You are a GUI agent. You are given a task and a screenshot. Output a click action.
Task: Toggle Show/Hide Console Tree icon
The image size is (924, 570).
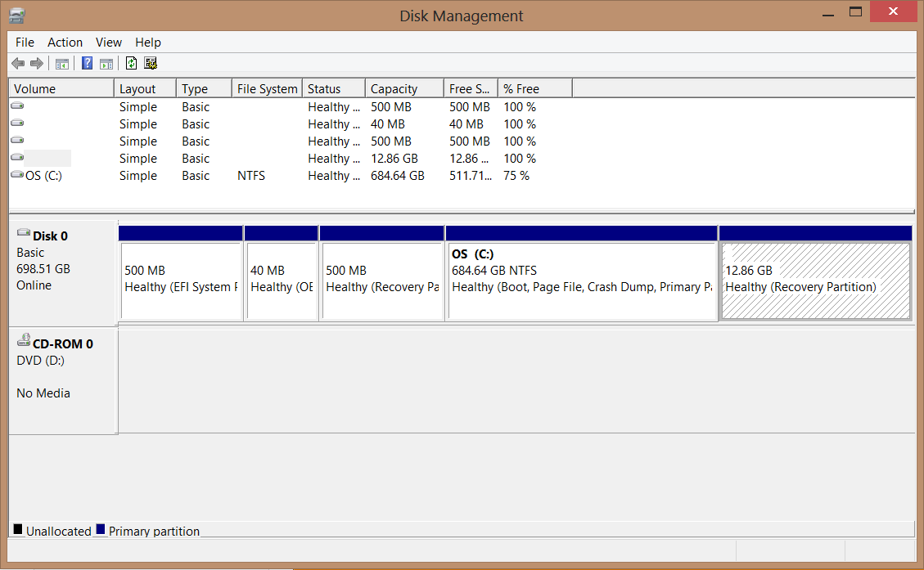click(62, 64)
